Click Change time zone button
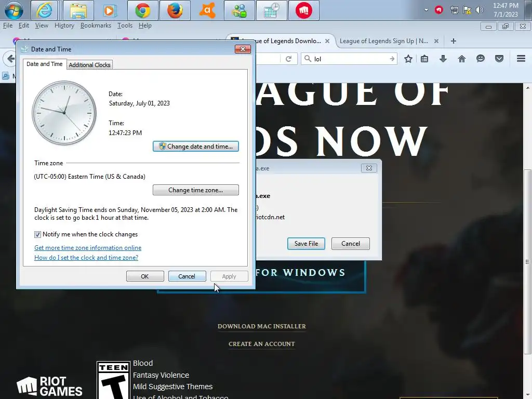The image size is (532, 399). coord(196,190)
